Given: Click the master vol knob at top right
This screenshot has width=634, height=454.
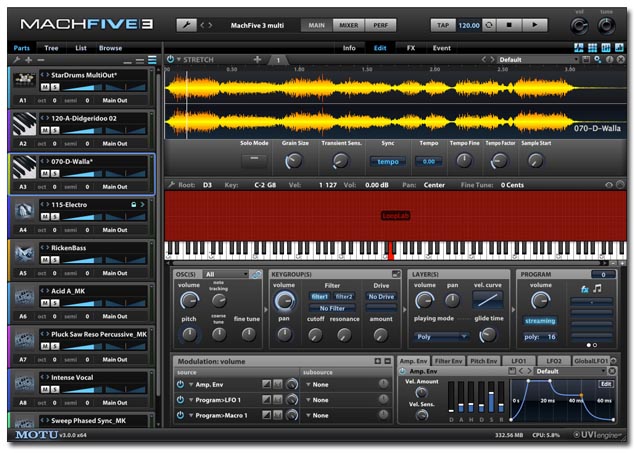Looking at the screenshot, I should click(579, 26).
